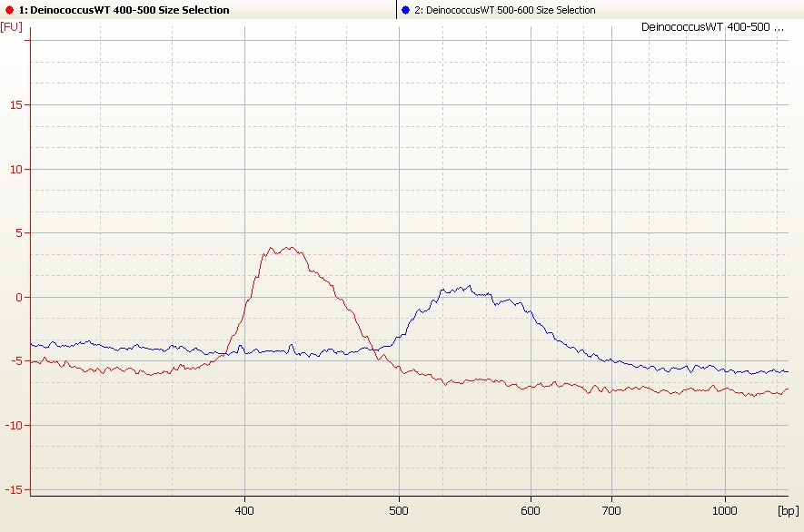Screen dimensions: 804x532
Task: Click the 400 tick label on x-axis
Action: [x=244, y=510]
